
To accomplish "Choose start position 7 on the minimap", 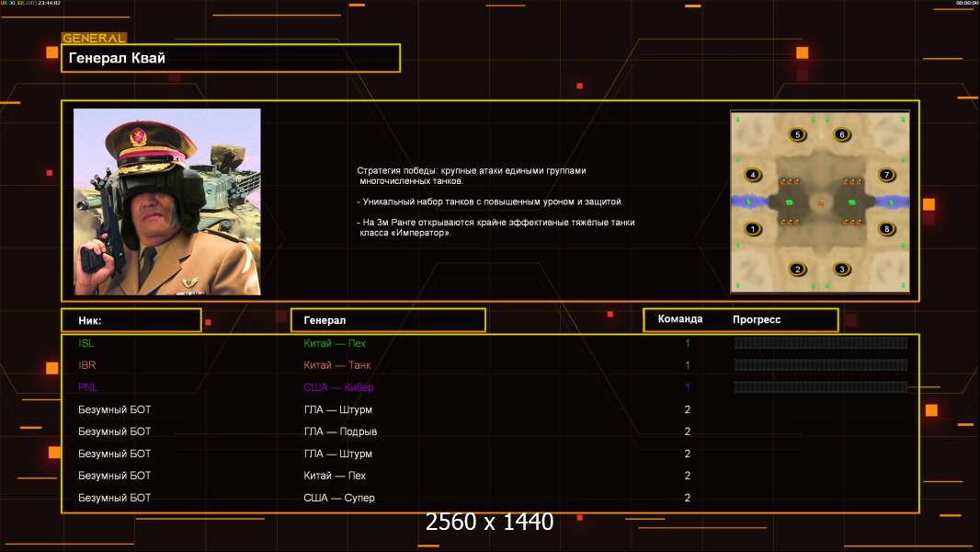I will pos(886,175).
